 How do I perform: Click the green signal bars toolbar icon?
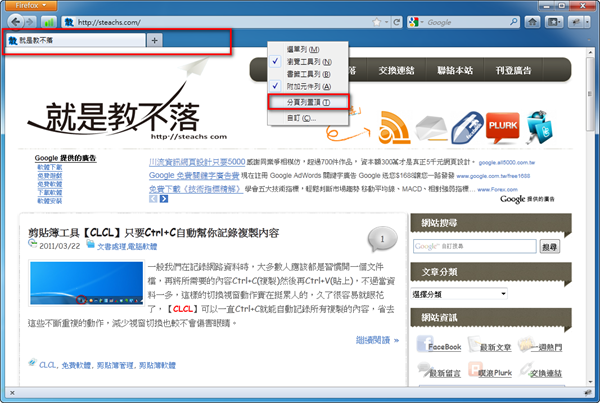coord(49,22)
